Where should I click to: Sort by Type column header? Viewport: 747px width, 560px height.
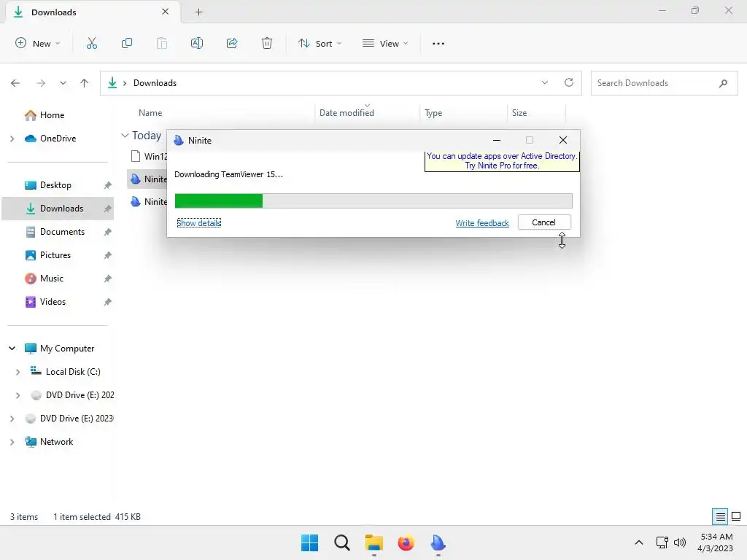[x=433, y=113]
